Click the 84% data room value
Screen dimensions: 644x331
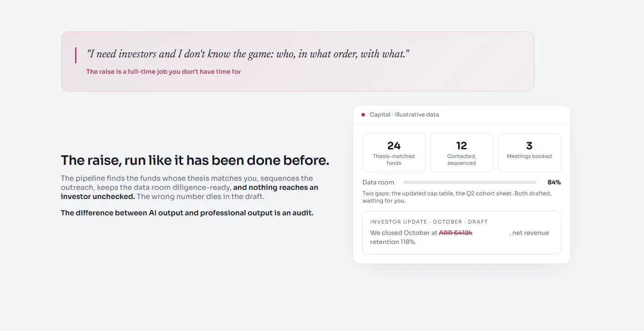click(554, 182)
